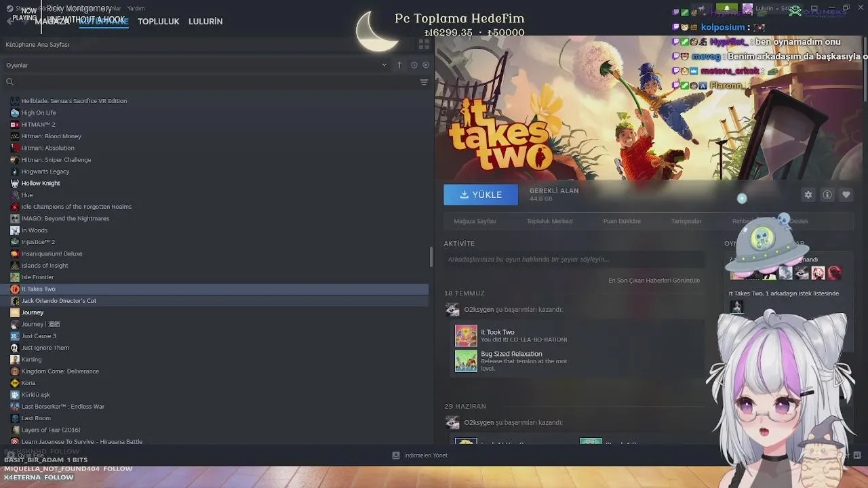This screenshot has height=488, width=868.
Task: Select Just Cause 3
Action: click(x=39, y=336)
